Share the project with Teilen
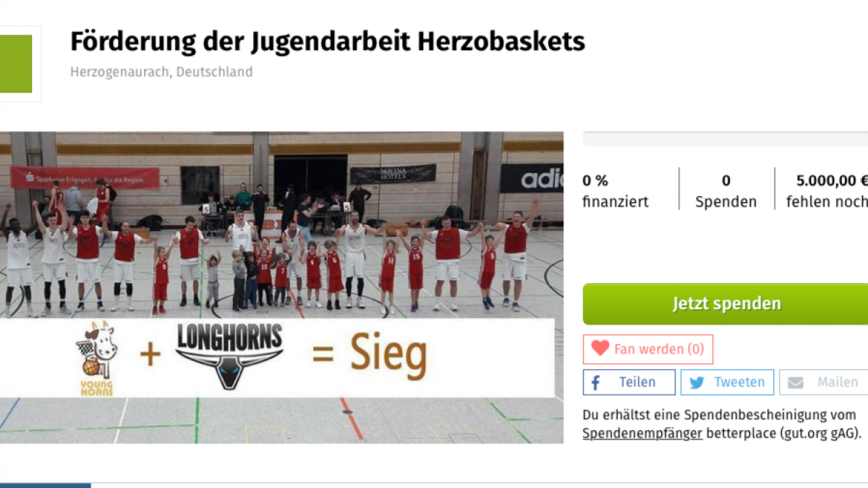This screenshot has width=868, height=488. [629, 382]
